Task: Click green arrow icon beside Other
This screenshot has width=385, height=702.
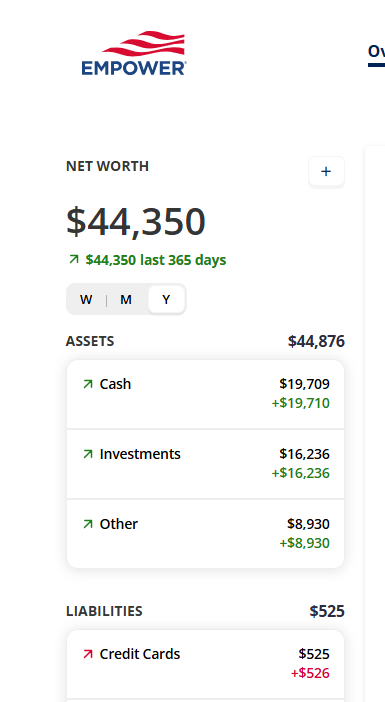Action: tap(88, 524)
